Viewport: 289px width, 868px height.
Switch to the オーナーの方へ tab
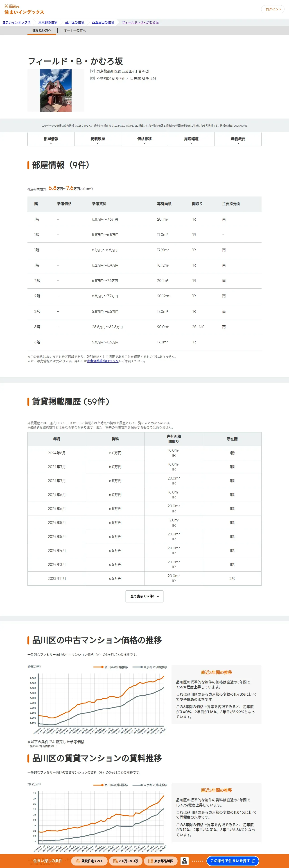pos(75,30)
